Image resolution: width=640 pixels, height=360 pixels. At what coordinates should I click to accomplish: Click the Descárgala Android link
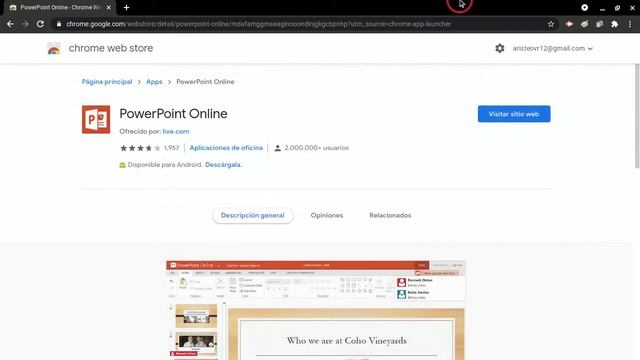coord(223,165)
